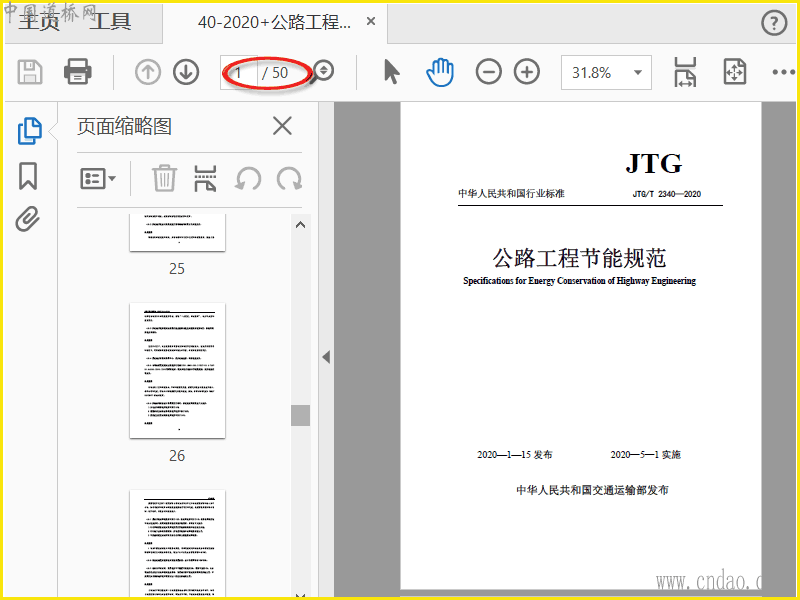The height and width of the screenshot is (600, 800).
Task: Zoom in with plus button
Action: tap(527, 72)
